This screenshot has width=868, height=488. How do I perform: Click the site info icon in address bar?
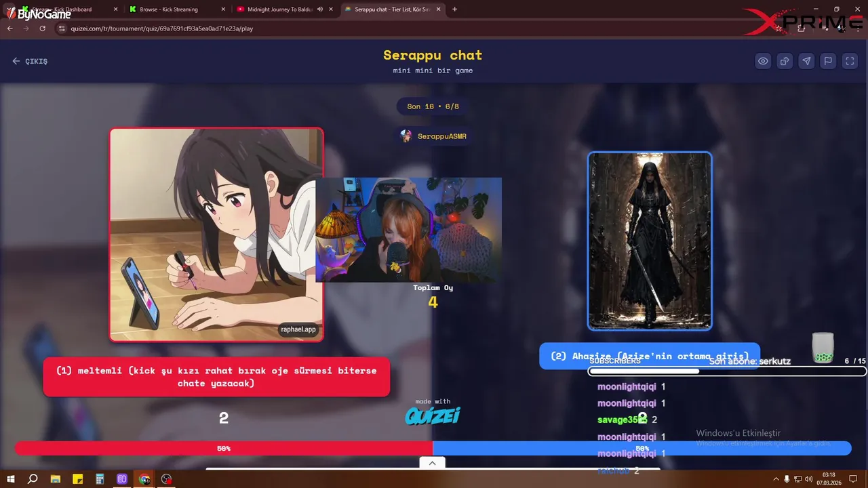(62, 28)
